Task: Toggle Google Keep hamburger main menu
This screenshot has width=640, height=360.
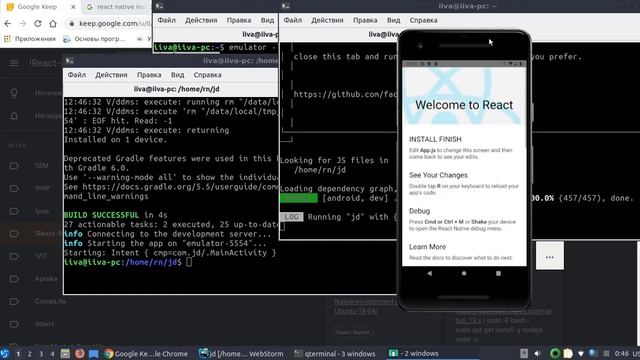Action: pyautogui.click(x=14, y=63)
